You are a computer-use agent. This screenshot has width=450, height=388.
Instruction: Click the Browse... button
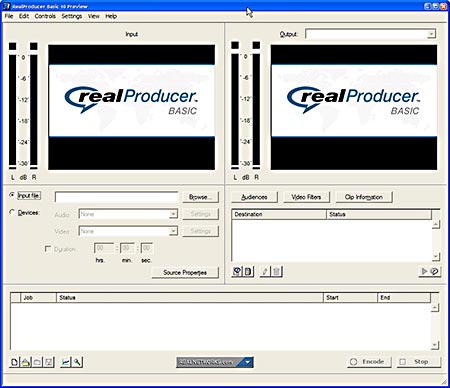point(201,197)
